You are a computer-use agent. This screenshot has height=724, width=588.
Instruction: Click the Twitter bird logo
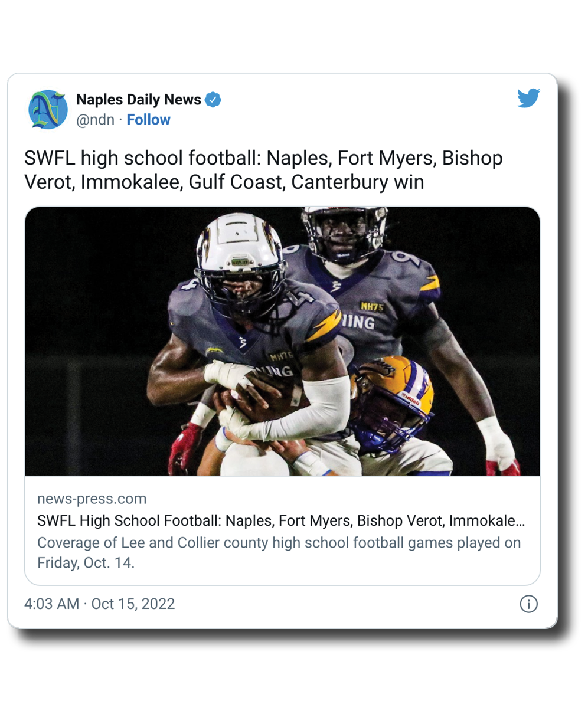coord(528,98)
